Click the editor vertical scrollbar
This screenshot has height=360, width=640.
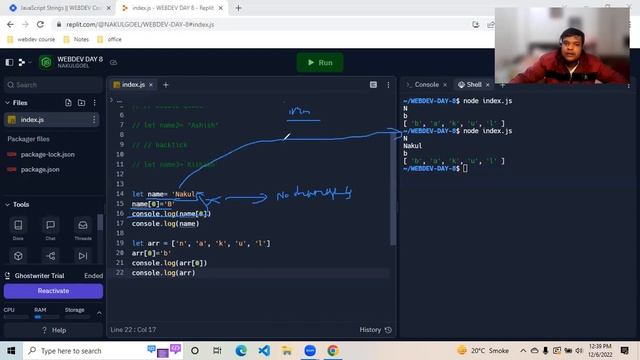(393, 188)
